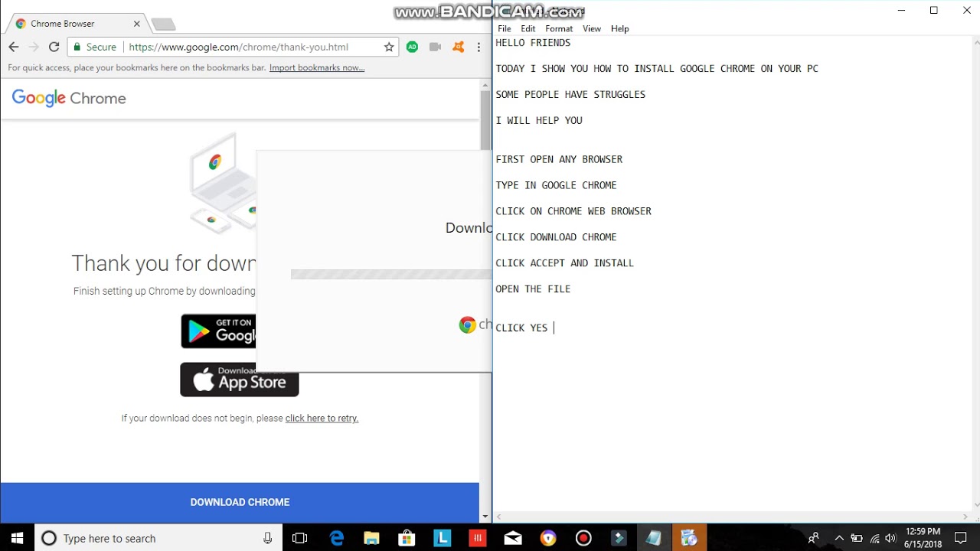Image resolution: width=980 pixels, height=551 pixels.
Task: Click the green Secure padlock indicator
Action: (x=95, y=47)
